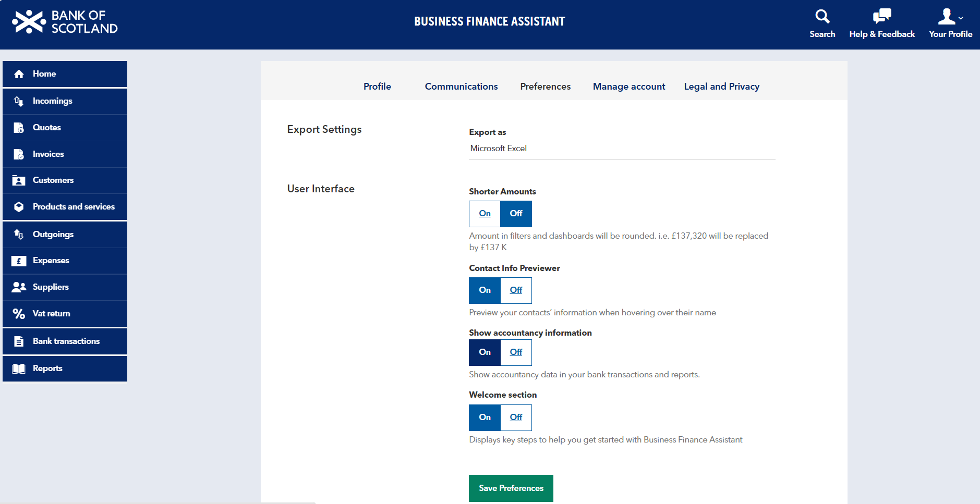Click the Invoices document icon

point(19,154)
